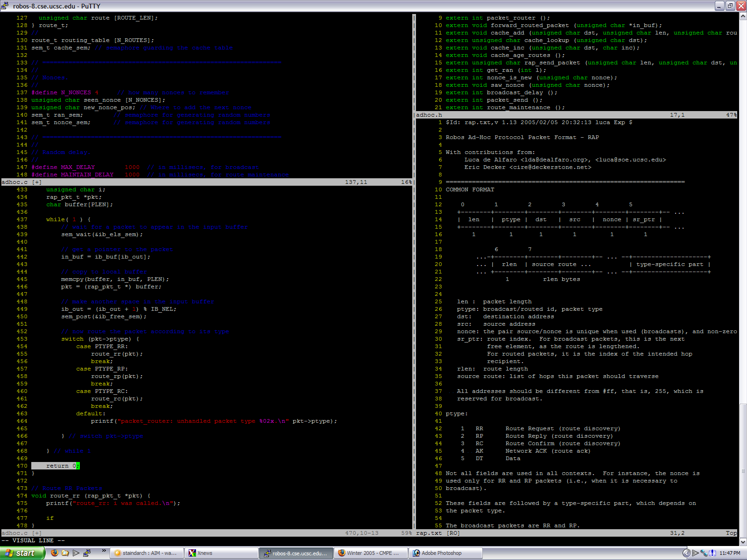Switch to the Adobe Photoshop taskbar window
747x560 pixels.
click(x=445, y=553)
